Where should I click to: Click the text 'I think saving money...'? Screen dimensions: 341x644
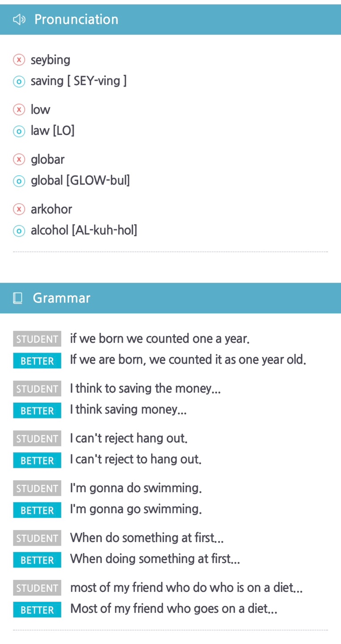tap(128, 410)
